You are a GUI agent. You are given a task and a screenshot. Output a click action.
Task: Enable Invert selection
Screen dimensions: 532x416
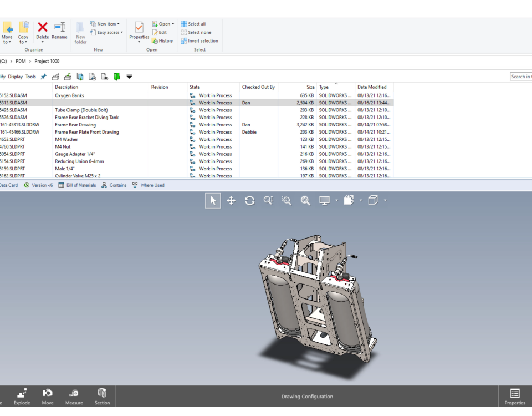tap(199, 40)
